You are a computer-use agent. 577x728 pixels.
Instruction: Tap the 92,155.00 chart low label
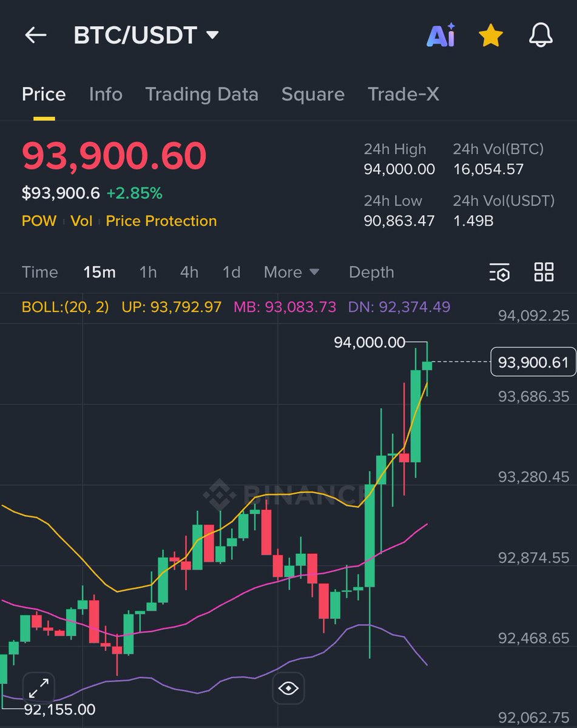pos(59,709)
